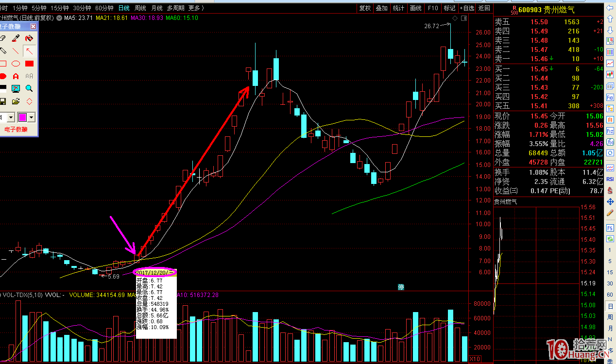Select the 周 weekly period in right sidebar
616x364 pixels.
coord(610,317)
